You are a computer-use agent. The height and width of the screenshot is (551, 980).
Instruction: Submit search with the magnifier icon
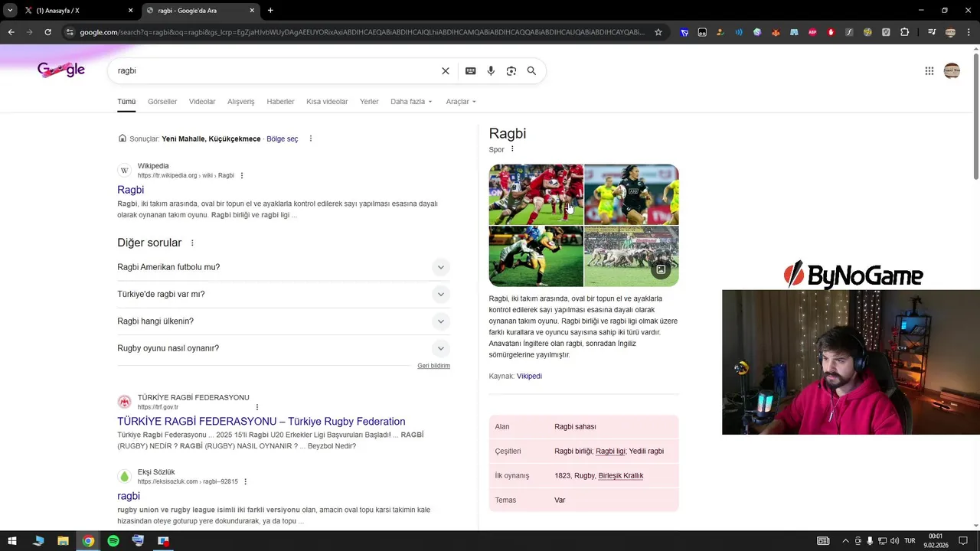(x=531, y=70)
